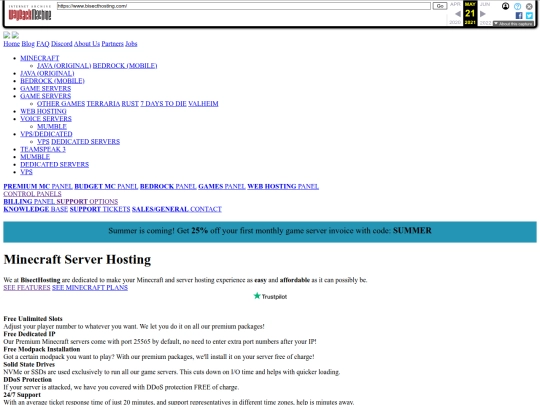Open the Wayback help icon
The width and height of the screenshot is (540, 405).
pos(517,6)
